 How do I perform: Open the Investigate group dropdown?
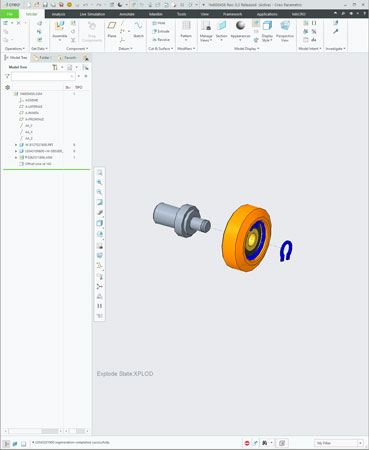335,49
